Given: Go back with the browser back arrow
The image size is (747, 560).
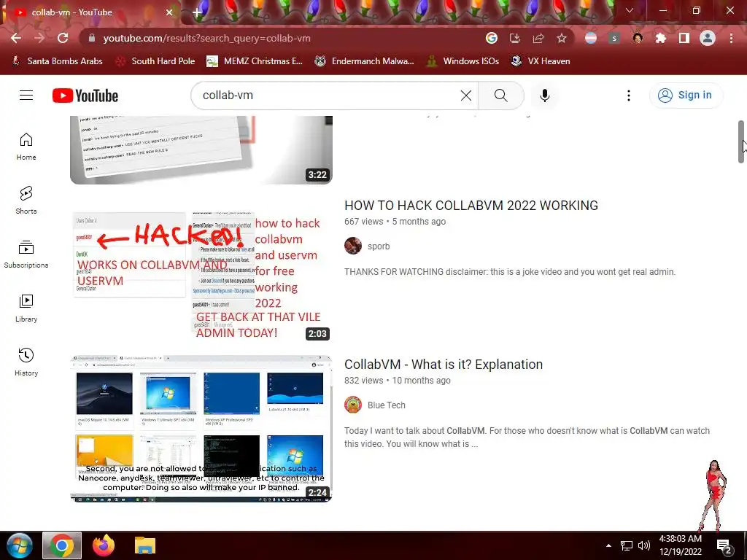Looking at the screenshot, I should tap(16, 38).
